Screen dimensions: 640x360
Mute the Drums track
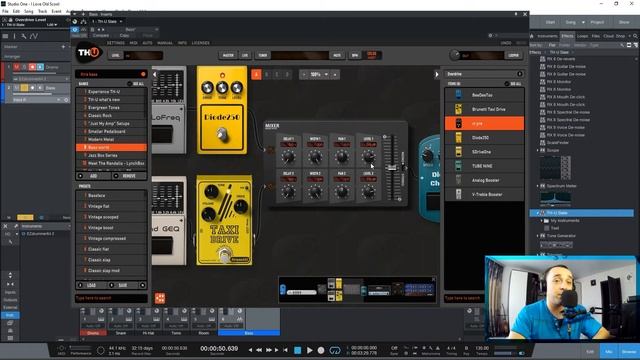(x=17, y=67)
